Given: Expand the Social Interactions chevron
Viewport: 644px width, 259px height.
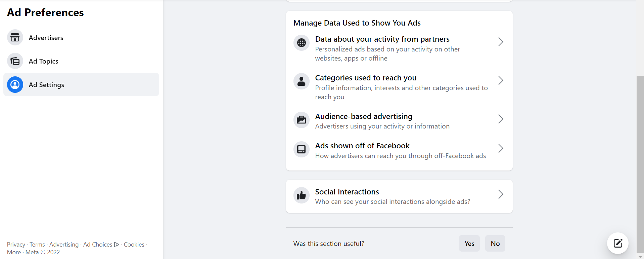Looking at the screenshot, I should pos(501,194).
